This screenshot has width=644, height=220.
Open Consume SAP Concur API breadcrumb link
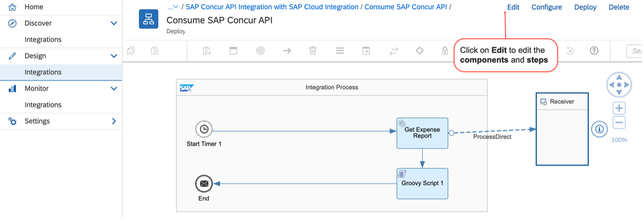[x=406, y=7]
